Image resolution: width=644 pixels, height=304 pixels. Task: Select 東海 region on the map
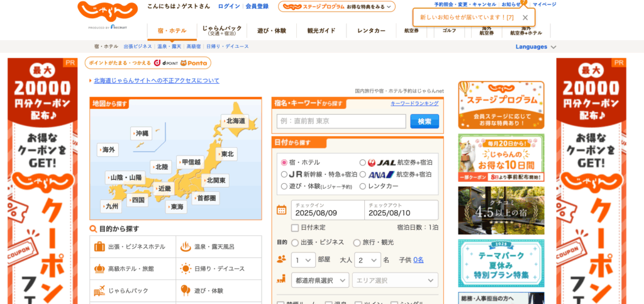tap(177, 206)
